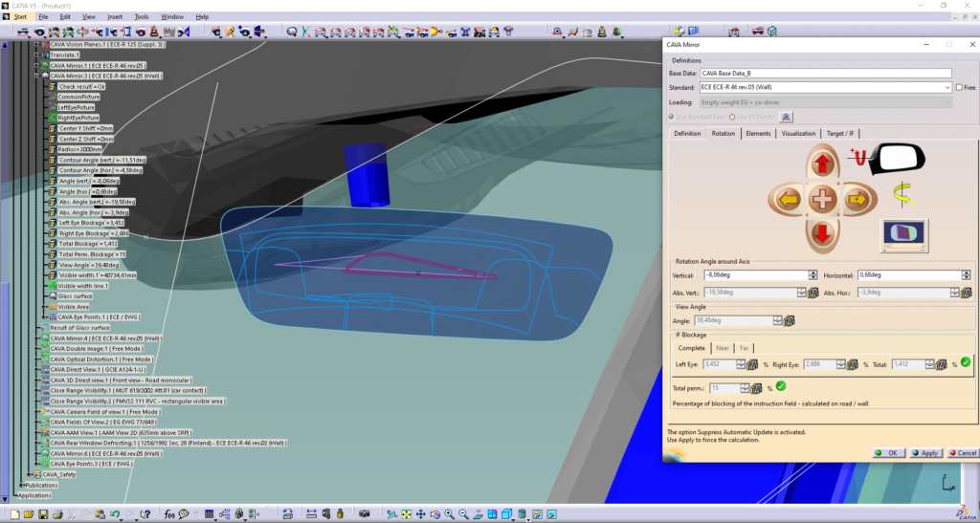Viewport: 980px width, 523px height.
Task: Switch to the Target / IF tab
Action: click(840, 134)
